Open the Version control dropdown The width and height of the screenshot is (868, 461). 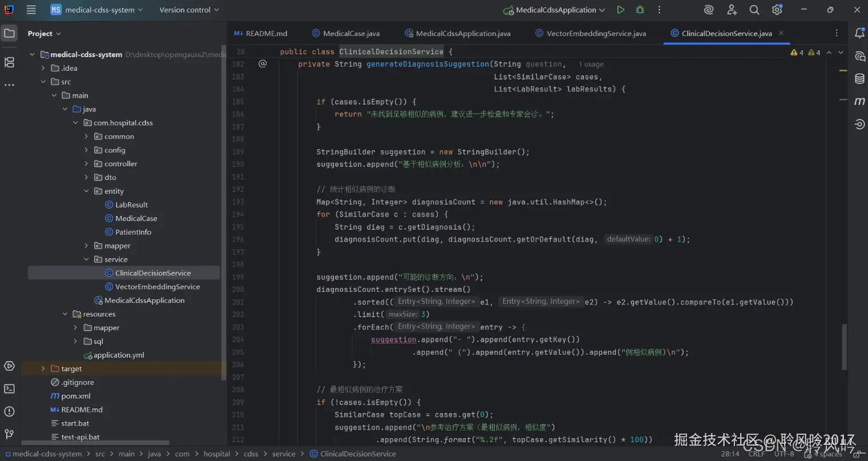click(x=189, y=10)
